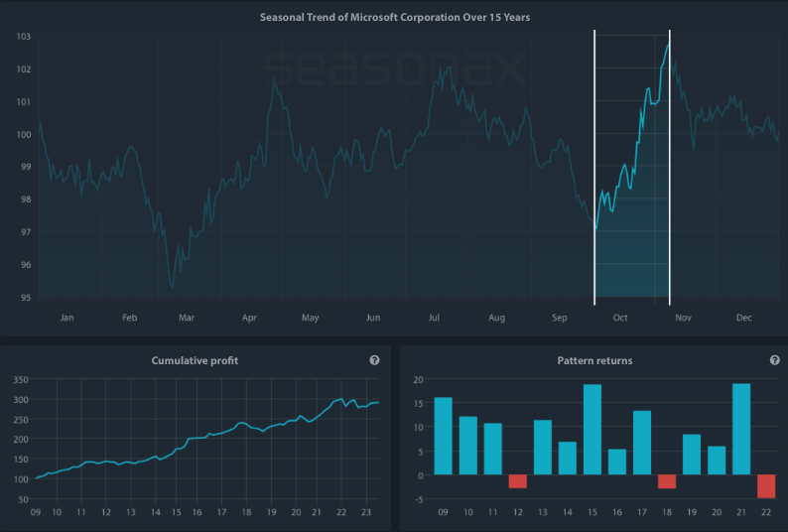This screenshot has height=532, width=788.
Task: Click the 2014 pattern return bar
Action: click(568, 459)
